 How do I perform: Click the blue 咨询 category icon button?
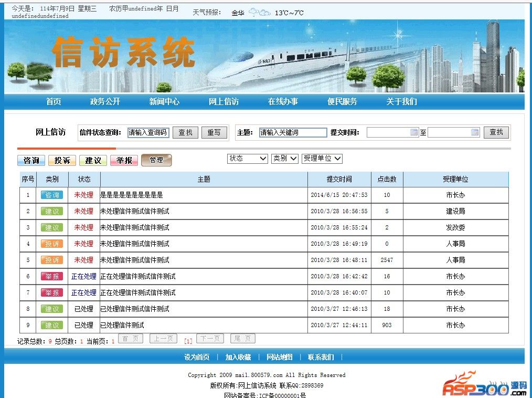[31, 160]
